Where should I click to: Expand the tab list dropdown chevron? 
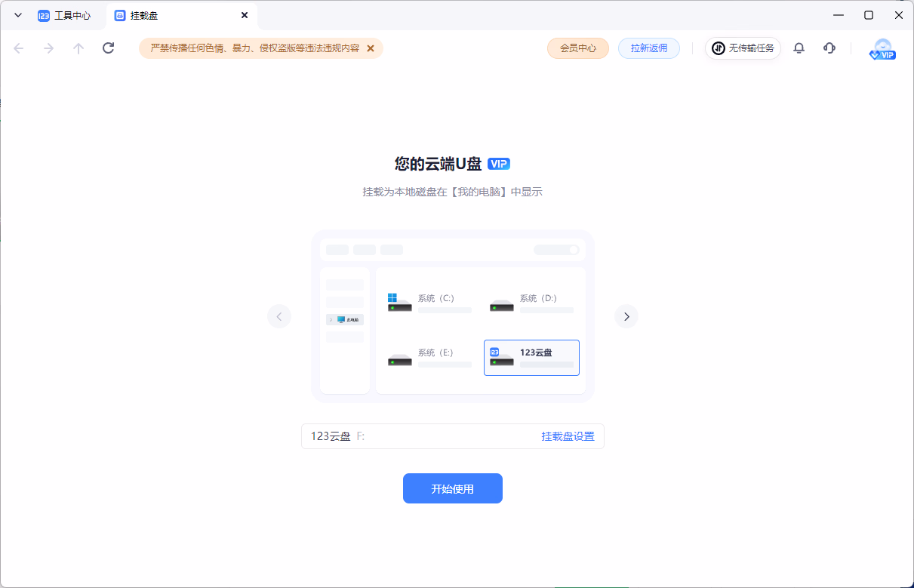pos(18,15)
